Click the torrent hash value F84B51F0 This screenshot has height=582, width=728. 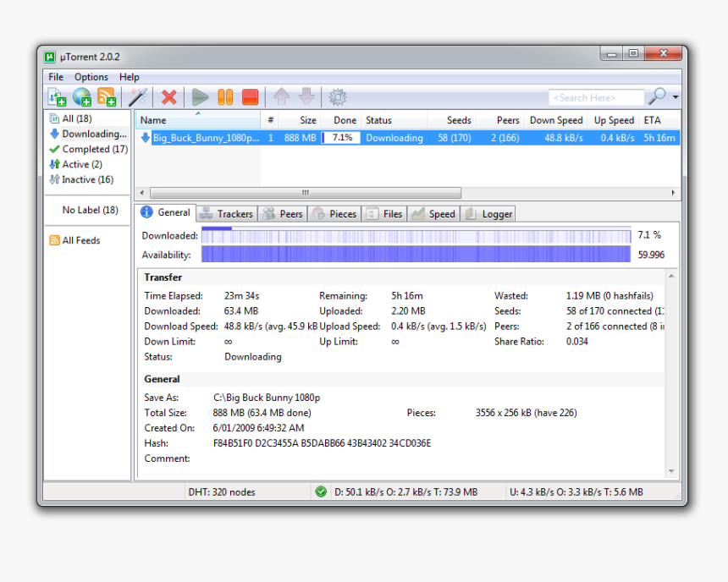[x=322, y=443]
